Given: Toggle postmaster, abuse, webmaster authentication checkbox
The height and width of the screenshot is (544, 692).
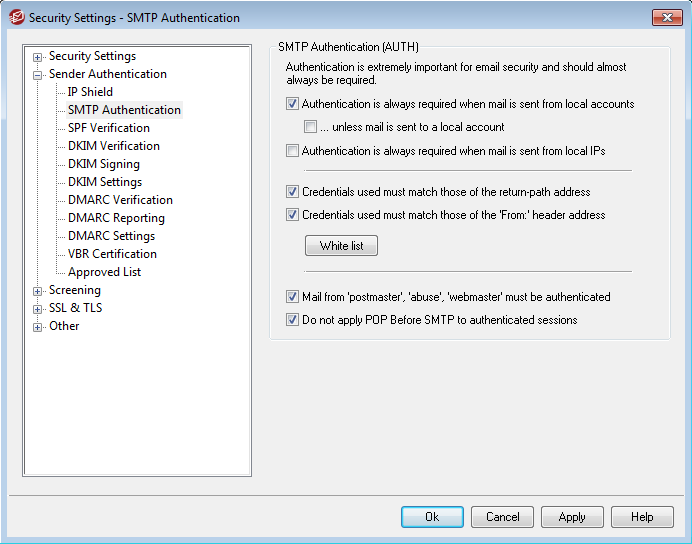Looking at the screenshot, I should [x=292, y=296].
